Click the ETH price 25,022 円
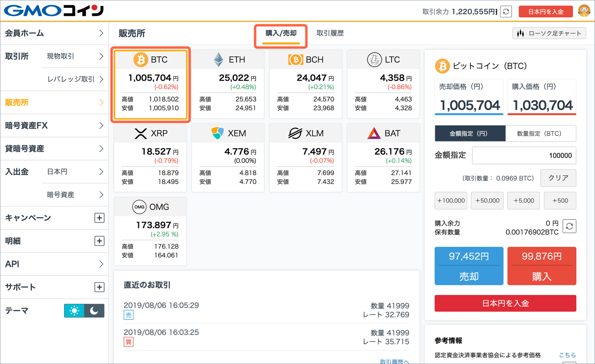The image size is (595, 364). [237, 78]
